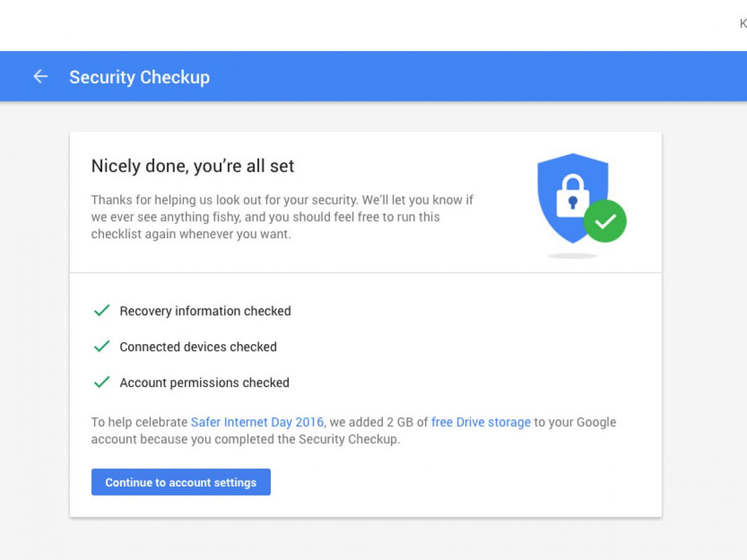Click the "completed the Security Checkup" text line
747x560 pixels.
246,439
